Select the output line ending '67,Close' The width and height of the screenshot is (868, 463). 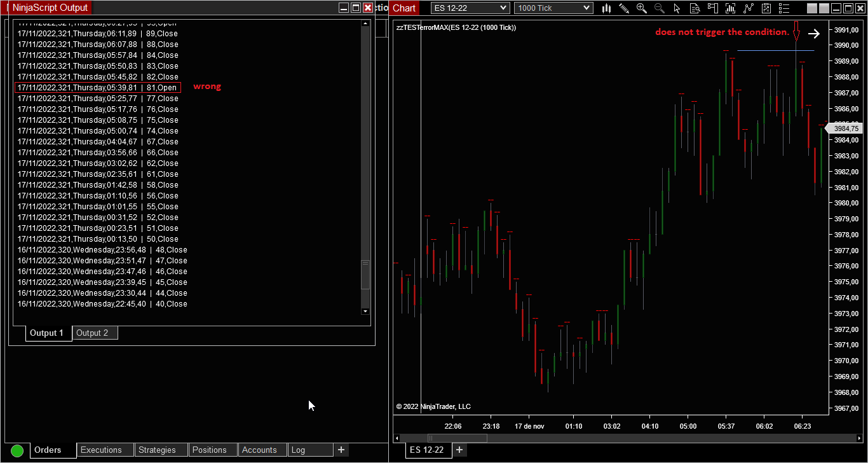(98, 142)
